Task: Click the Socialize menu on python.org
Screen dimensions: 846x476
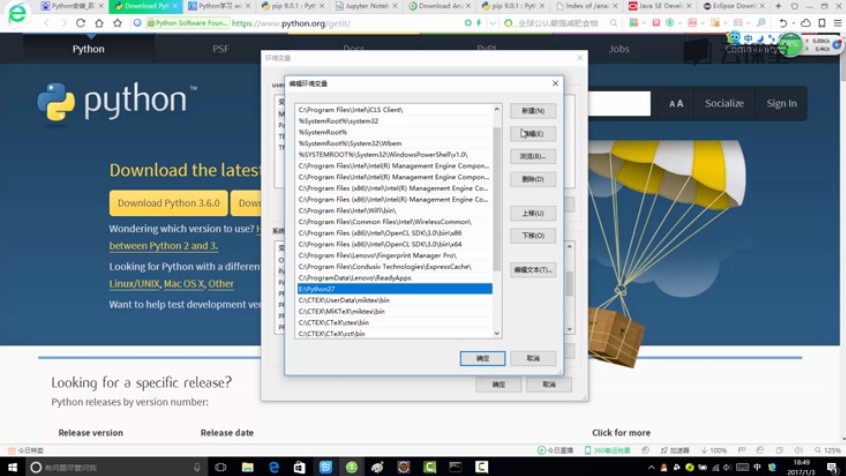Action: click(x=724, y=104)
